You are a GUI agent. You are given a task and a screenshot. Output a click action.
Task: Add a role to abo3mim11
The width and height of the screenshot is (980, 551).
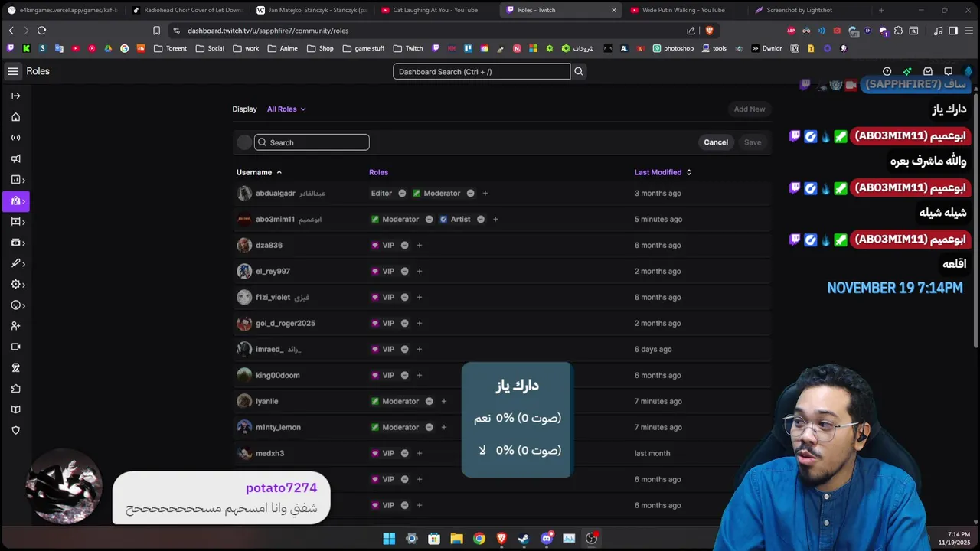tap(495, 220)
